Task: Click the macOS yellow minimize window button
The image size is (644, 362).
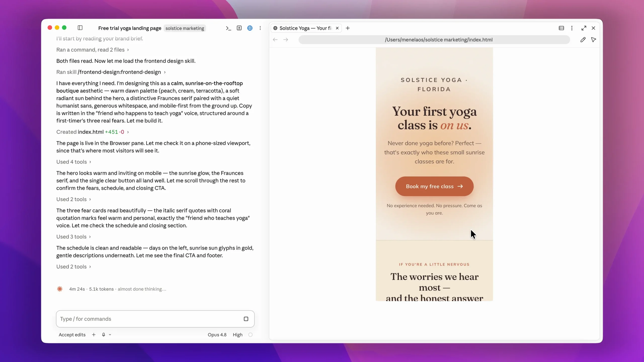Action: pos(57,28)
